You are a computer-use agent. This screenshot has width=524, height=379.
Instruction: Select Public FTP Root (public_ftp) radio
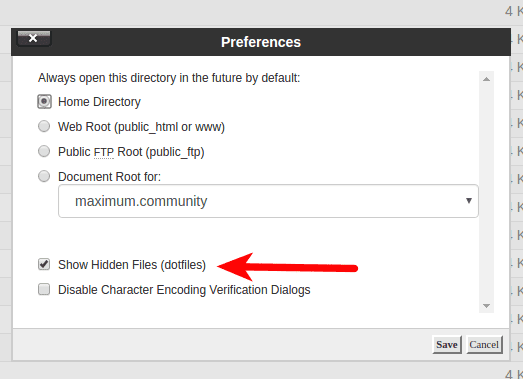coord(44,151)
